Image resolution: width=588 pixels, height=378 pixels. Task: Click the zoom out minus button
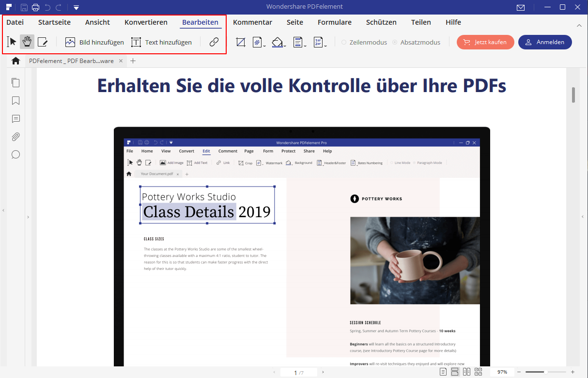[x=519, y=372]
